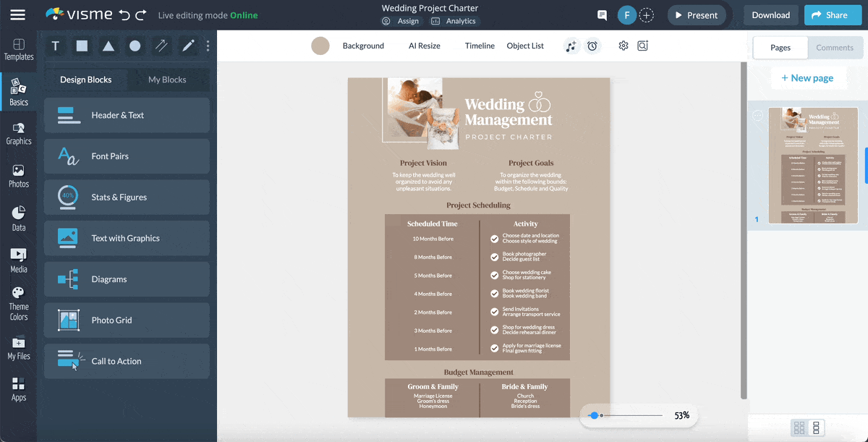Select the arrow/line tool
The image size is (868, 442).
point(161,46)
